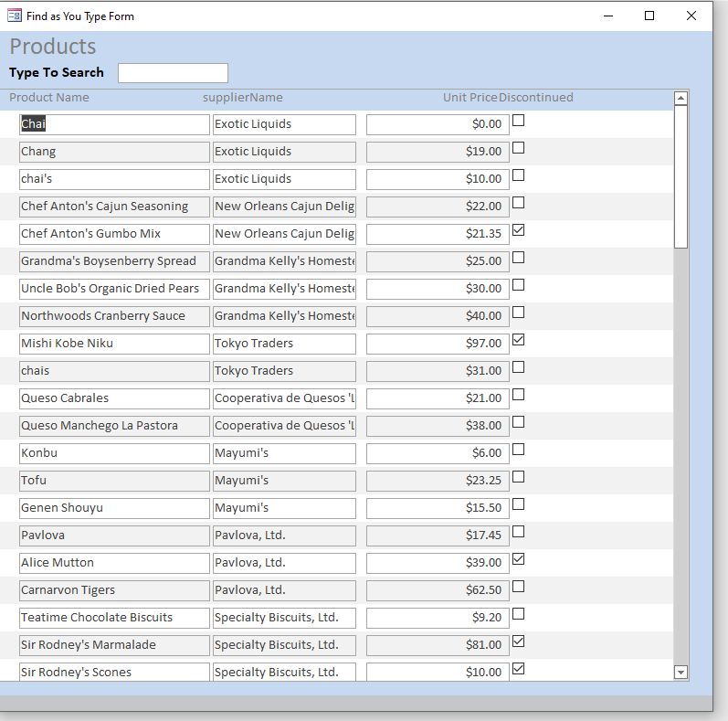Click the Products form title
This screenshot has height=721, width=728.
pyautogui.click(x=53, y=47)
